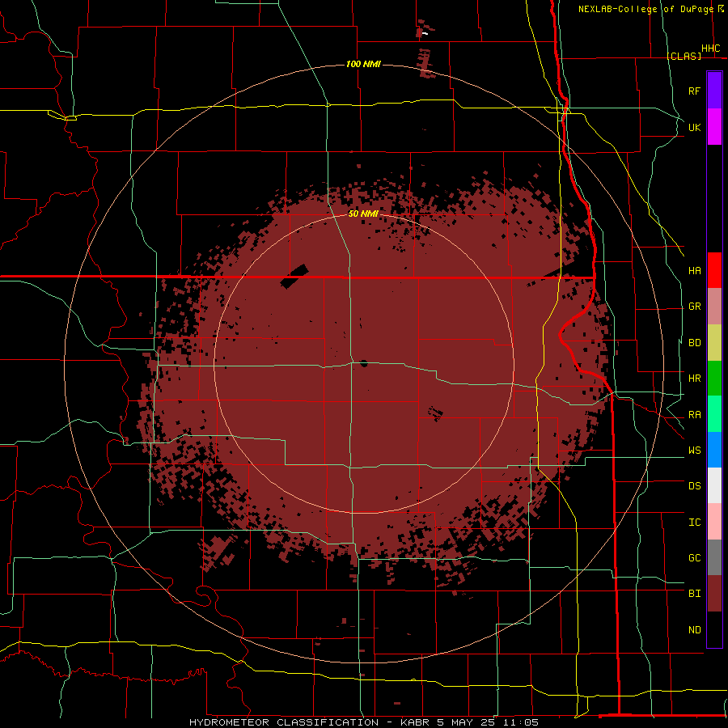728x728 pixels.
Task: Click the HR green legend swatch
Action: [714, 379]
